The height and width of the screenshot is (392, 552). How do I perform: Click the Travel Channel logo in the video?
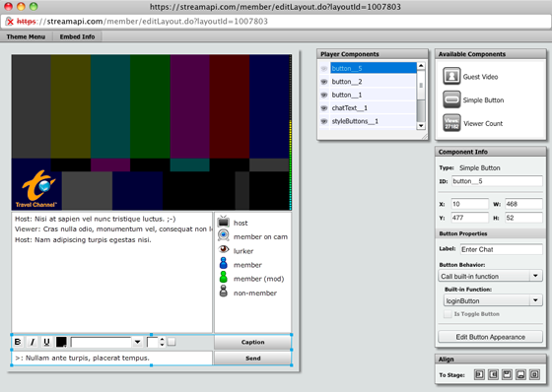[35, 188]
